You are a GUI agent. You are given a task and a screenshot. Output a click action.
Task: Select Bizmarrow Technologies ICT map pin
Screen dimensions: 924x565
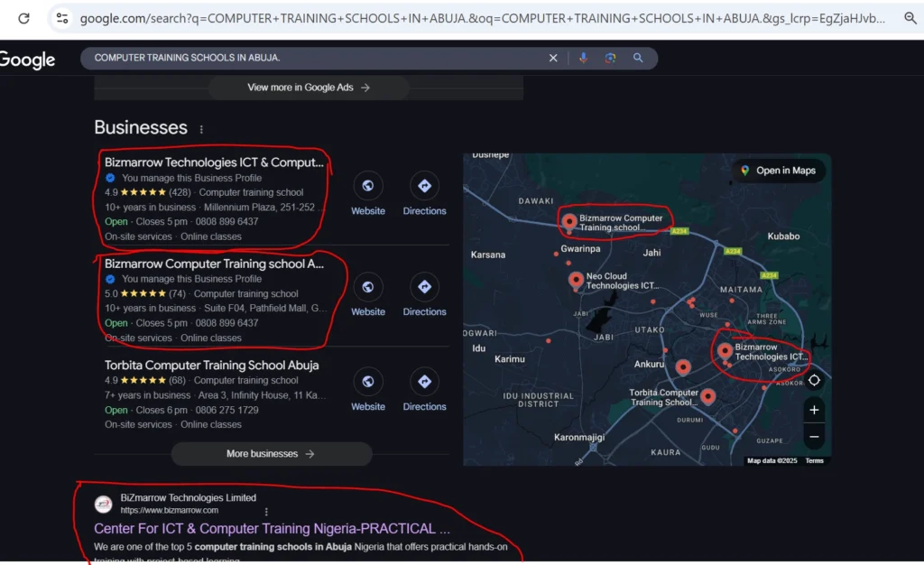(x=725, y=352)
